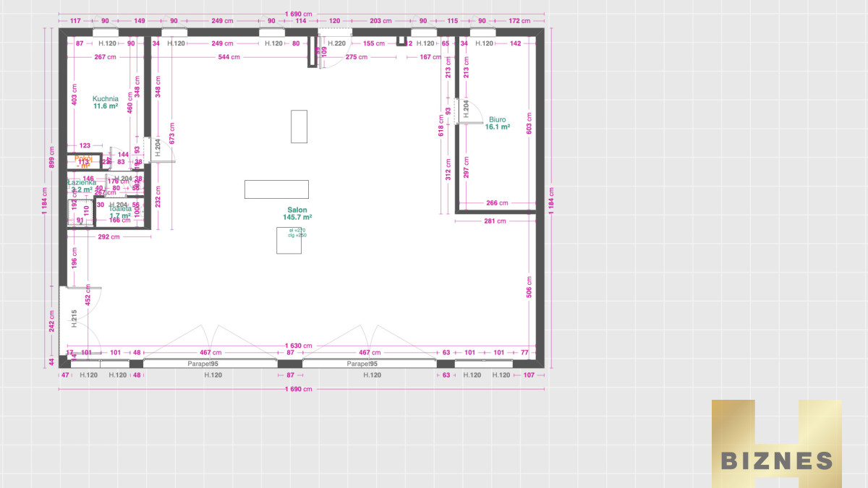Click the BIZNES logo

pyautogui.click(x=776, y=443)
